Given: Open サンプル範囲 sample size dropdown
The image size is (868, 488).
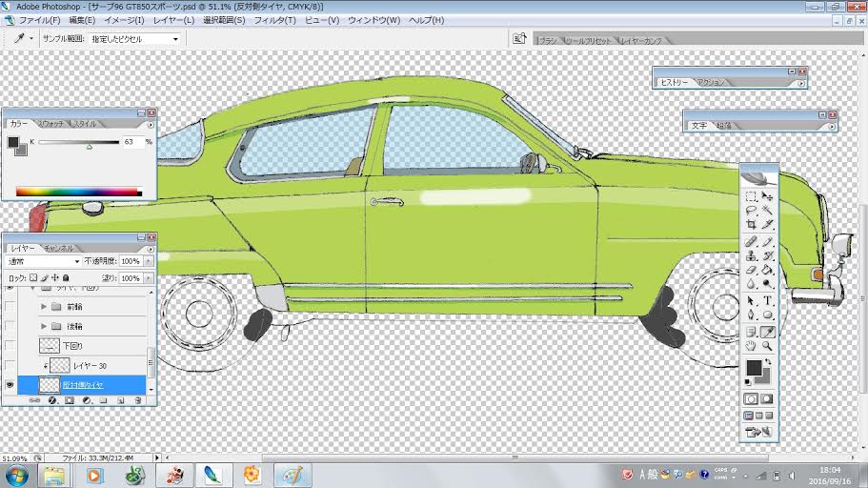Looking at the screenshot, I should (x=134, y=39).
